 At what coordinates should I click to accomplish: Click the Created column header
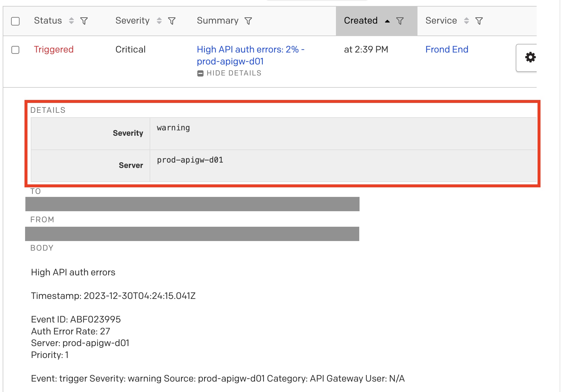(360, 21)
